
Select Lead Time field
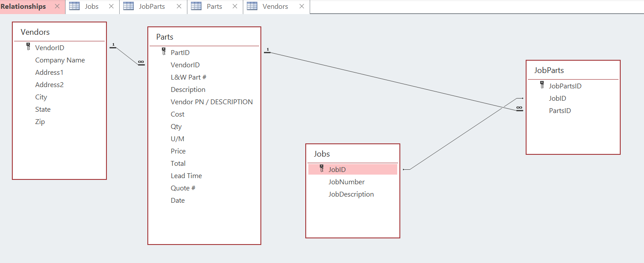(186, 176)
